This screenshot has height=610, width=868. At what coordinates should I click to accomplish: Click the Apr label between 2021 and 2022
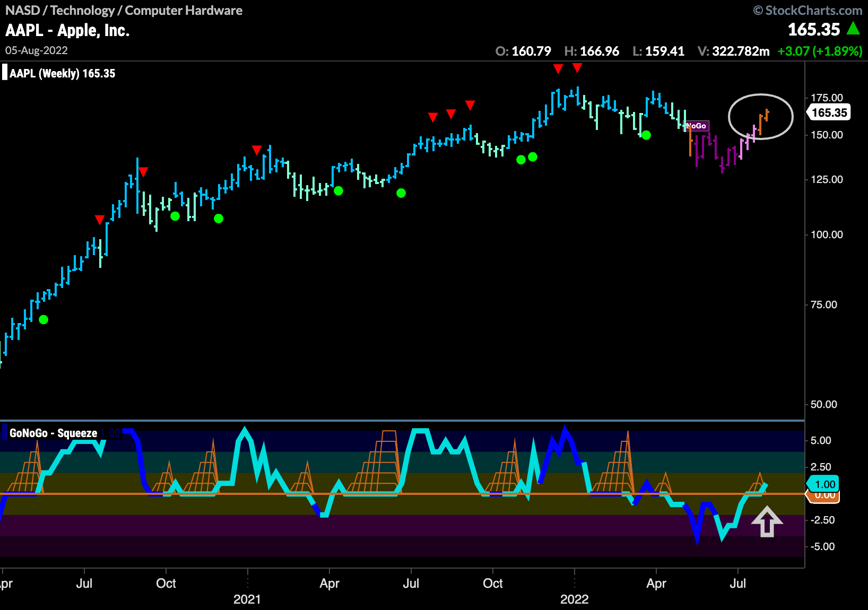(329, 583)
